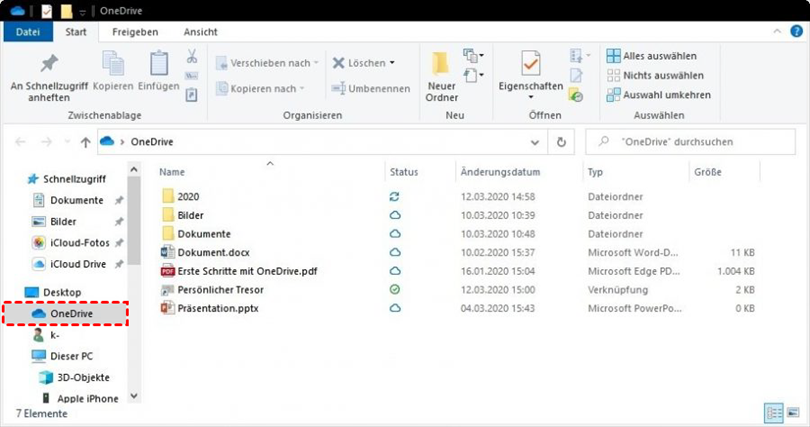
Task: Click the refresh button beside address bar
Action: coord(562,142)
